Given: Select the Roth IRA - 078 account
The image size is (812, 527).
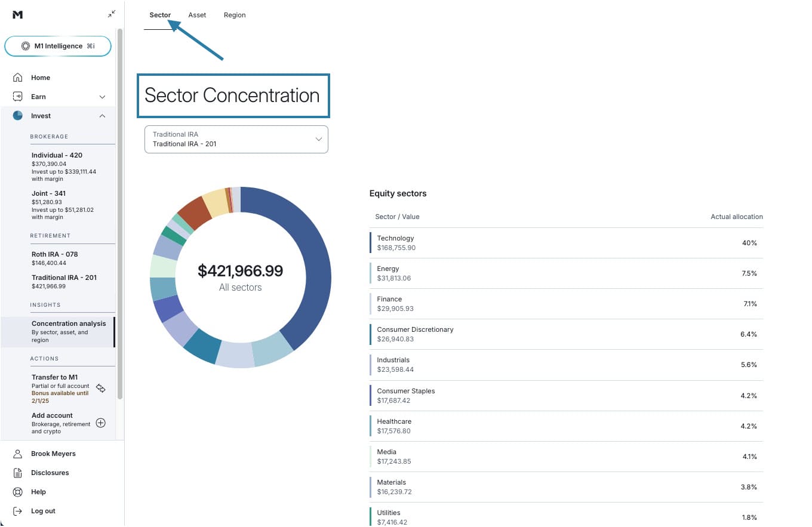Looking at the screenshot, I should tap(55, 258).
